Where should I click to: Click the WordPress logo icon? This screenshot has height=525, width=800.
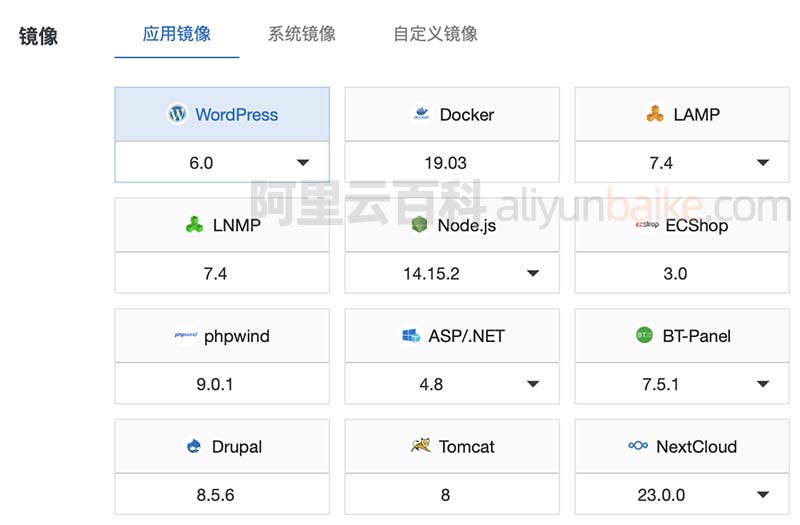(x=177, y=114)
